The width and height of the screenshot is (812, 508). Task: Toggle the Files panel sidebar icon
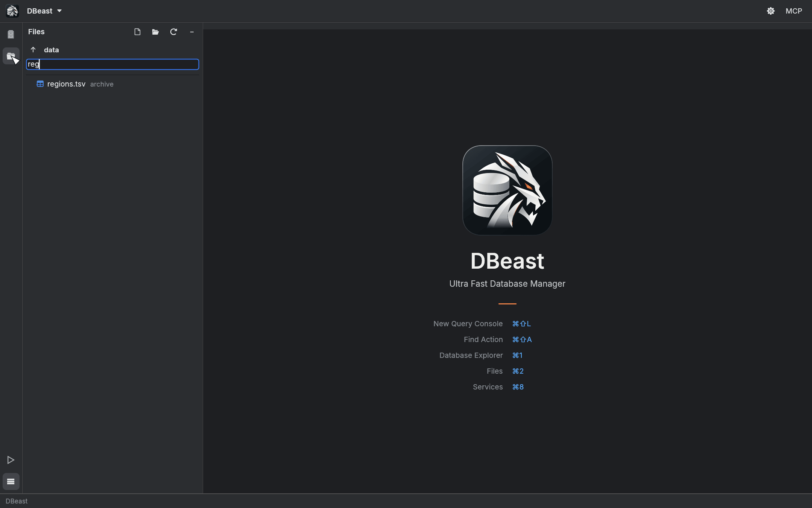point(11,56)
